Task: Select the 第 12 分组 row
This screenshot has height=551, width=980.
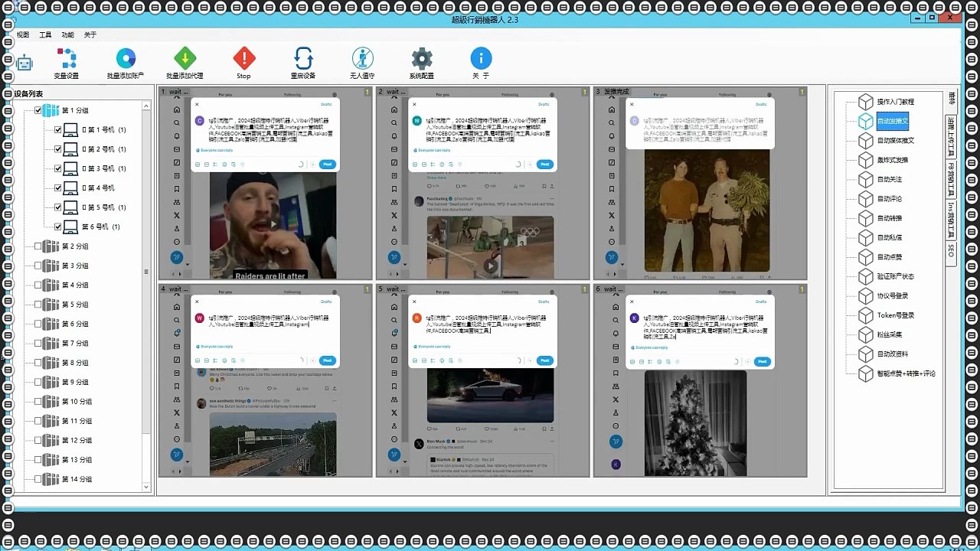Action: click(x=77, y=440)
